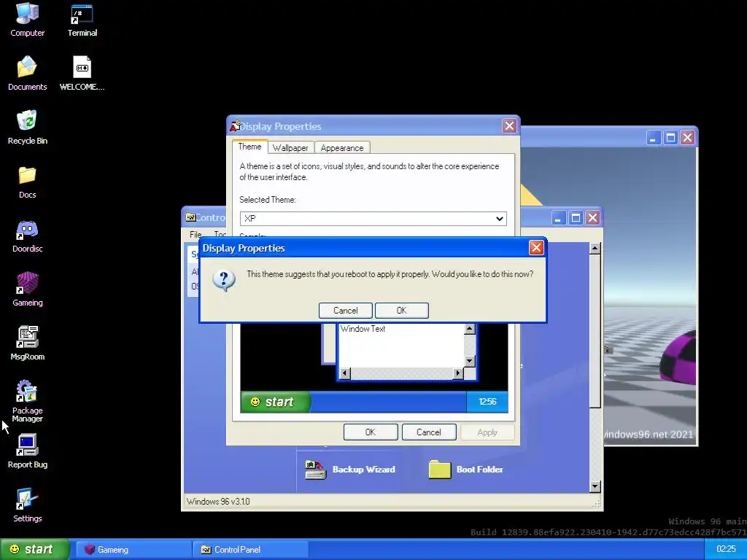Click the preview horizontal scroll right arrow
747x560 pixels.
coord(458,373)
